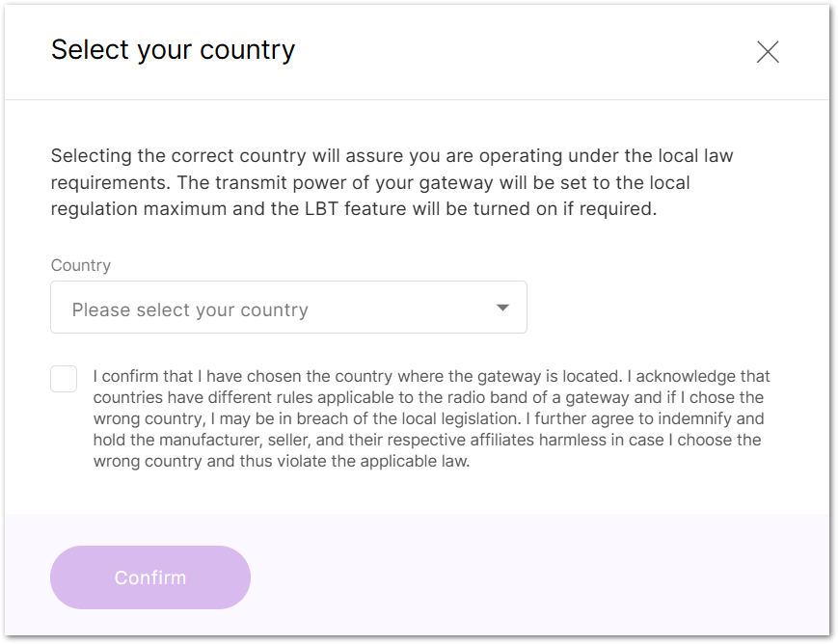
Task: Close the Select your country dialog
Action: click(x=768, y=52)
